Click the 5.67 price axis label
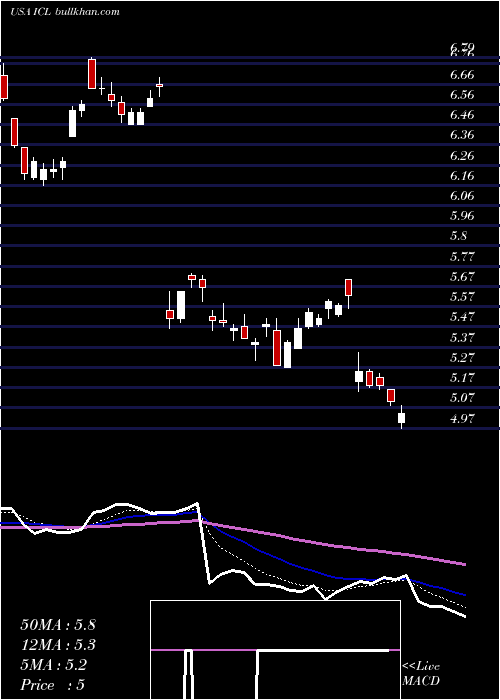This screenshot has height=700, width=500. click(x=462, y=277)
